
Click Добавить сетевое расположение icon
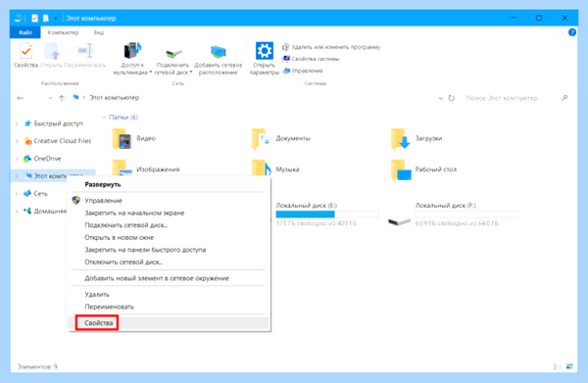point(219,52)
